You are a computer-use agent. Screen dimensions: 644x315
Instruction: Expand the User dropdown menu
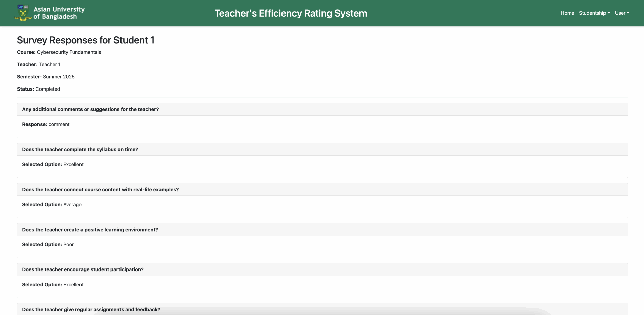(622, 13)
